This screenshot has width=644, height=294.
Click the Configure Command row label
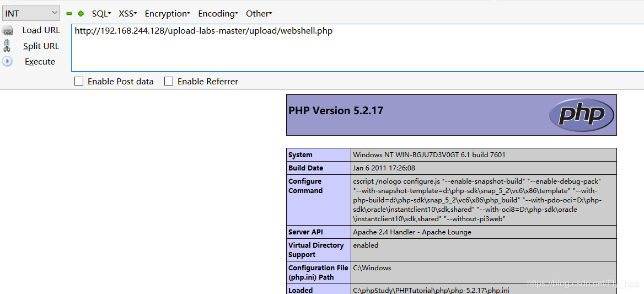click(305, 186)
